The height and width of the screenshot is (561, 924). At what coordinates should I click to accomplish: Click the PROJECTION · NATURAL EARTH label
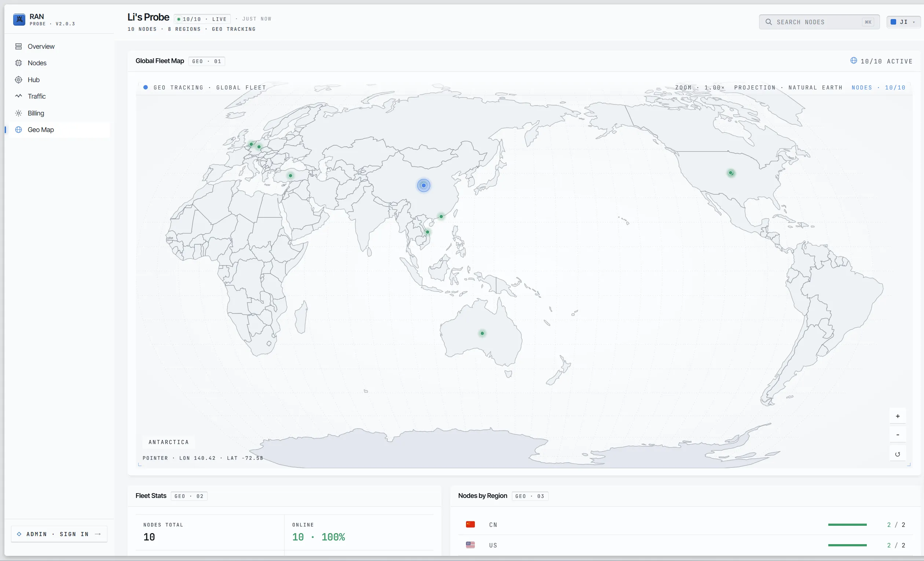[x=788, y=88]
